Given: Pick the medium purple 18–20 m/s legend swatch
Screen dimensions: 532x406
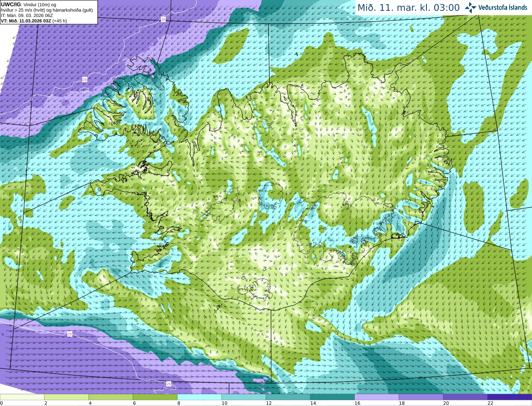Looking at the screenshot, I should [x=421, y=397].
